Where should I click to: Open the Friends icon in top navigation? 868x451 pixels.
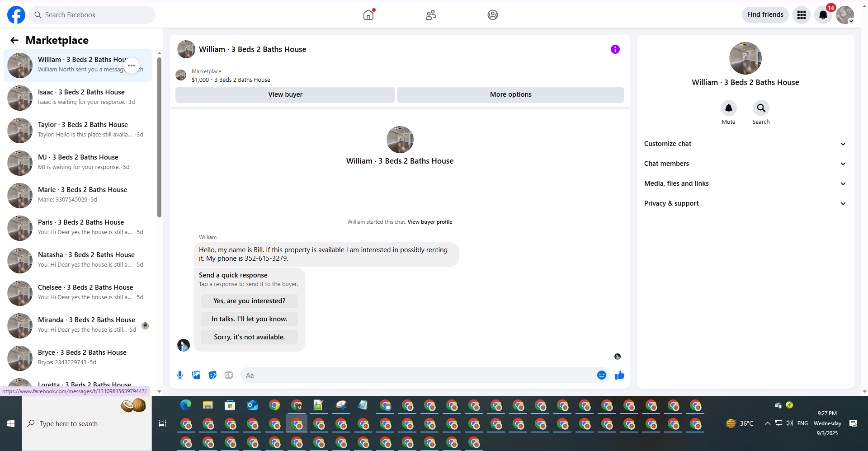click(x=431, y=15)
